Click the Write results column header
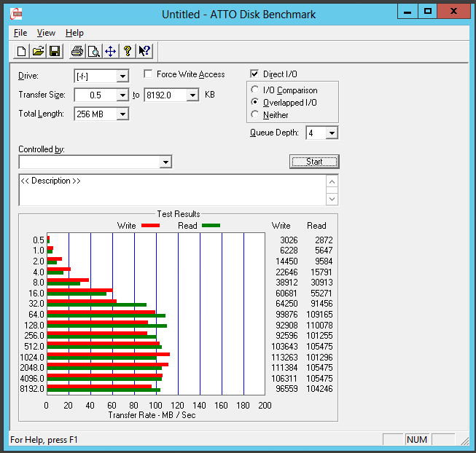Image resolution: width=476 pixels, height=453 pixels. point(281,226)
